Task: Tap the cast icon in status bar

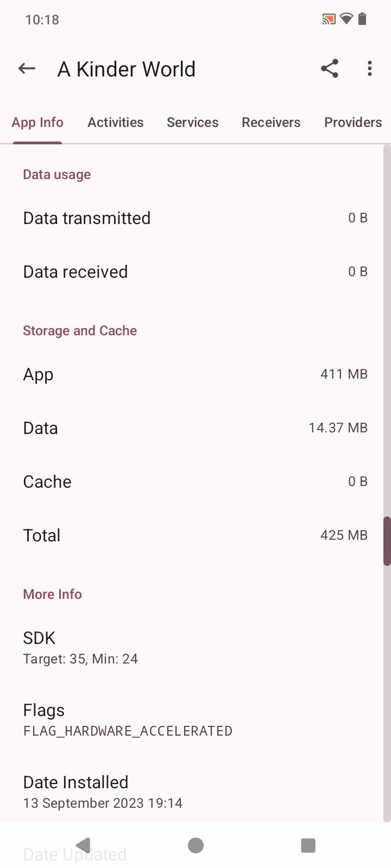Action: [328, 20]
